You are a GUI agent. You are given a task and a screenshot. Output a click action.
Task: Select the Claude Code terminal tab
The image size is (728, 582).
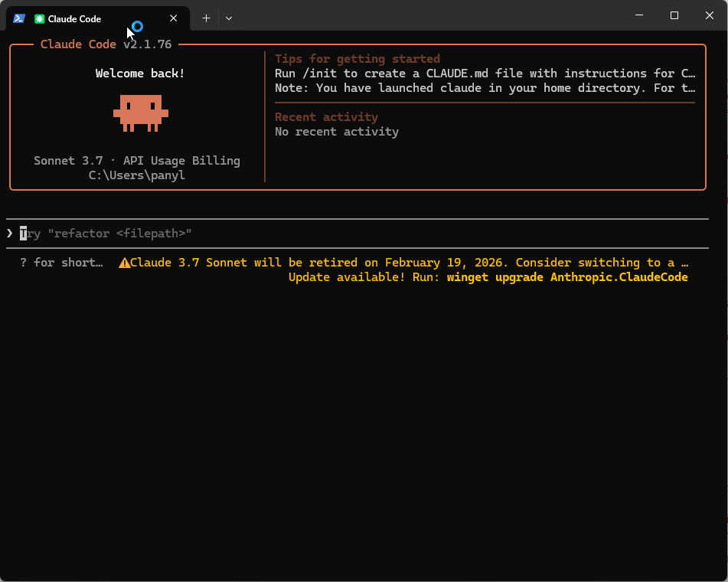point(97,18)
